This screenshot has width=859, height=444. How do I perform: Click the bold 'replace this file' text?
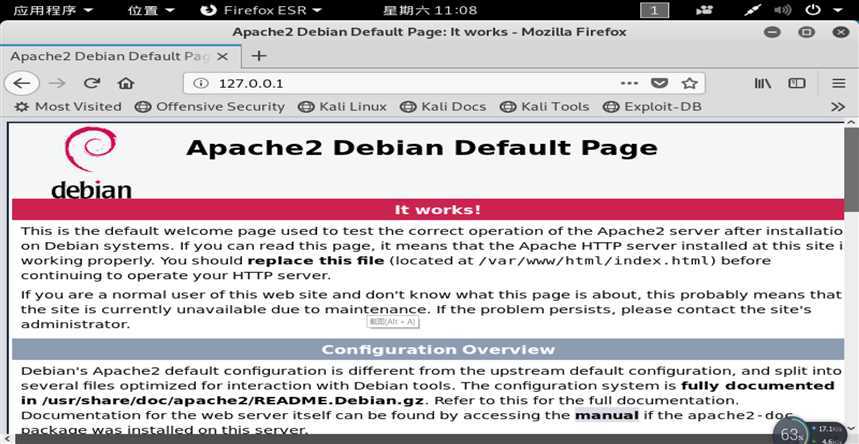coord(316,260)
